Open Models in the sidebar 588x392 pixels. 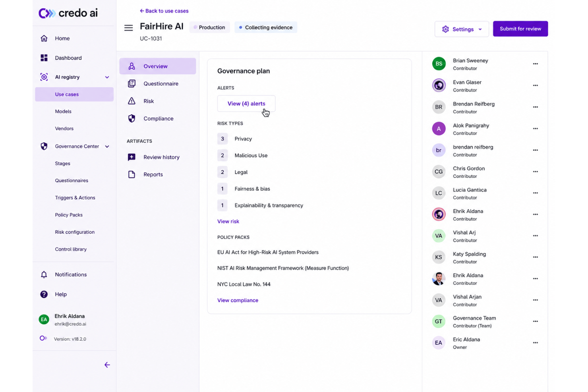[63, 112]
